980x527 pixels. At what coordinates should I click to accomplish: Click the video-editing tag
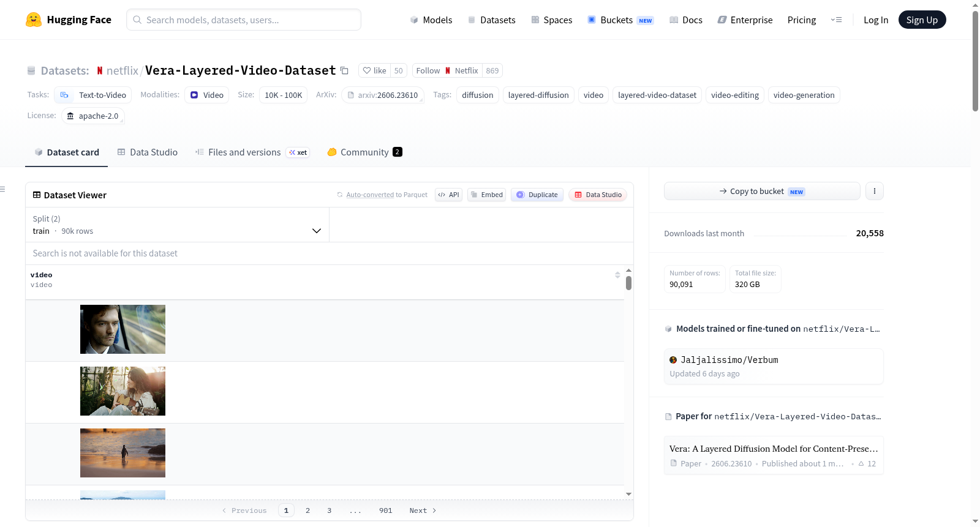click(735, 95)
